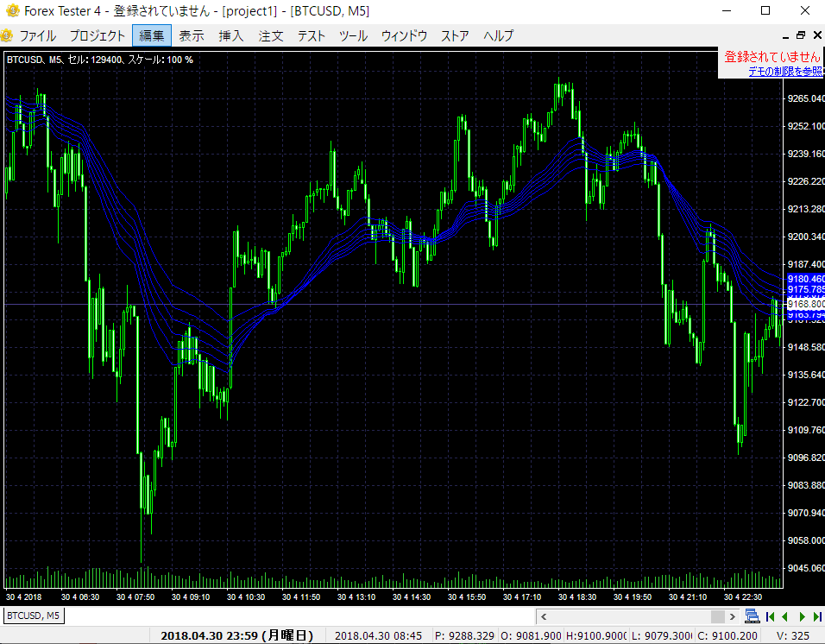Open the 注文 menu
The width and height of the screenshot is (825, 644).
pyautogui.click(x=271, y=35)
